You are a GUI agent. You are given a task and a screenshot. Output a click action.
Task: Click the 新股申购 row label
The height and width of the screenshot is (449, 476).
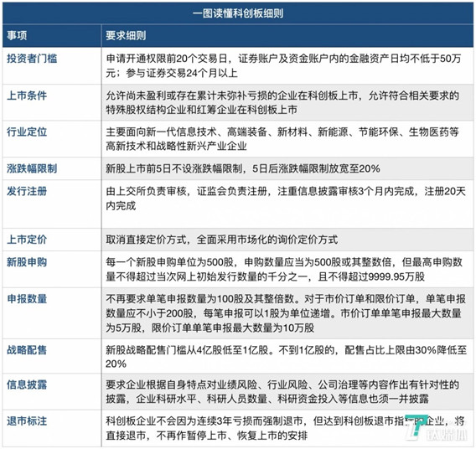pyautogui.click(x=27, y=262)
